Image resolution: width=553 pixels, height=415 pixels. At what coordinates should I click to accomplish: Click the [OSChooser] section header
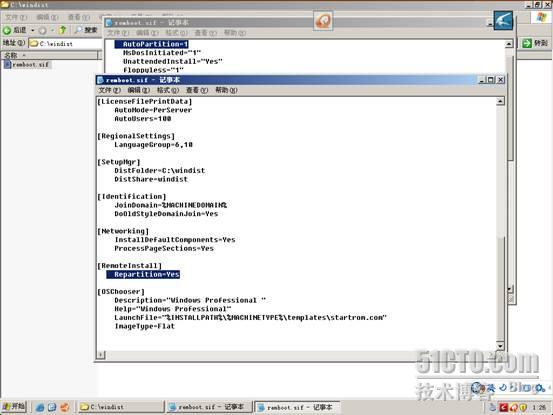pos(121,292)
